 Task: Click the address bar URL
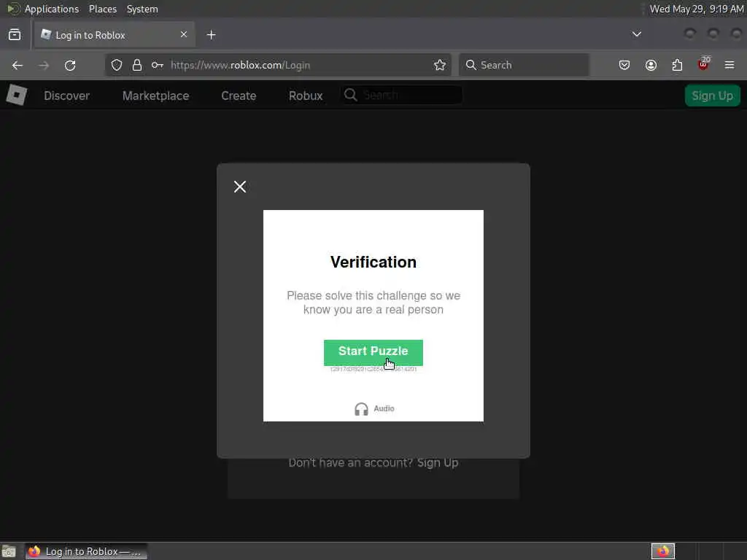point(240,65)
